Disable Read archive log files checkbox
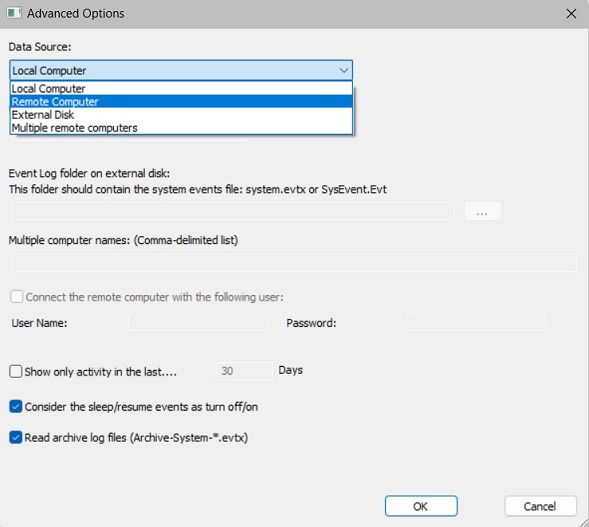Screen dimensions: 589x527 coord(16,437)
